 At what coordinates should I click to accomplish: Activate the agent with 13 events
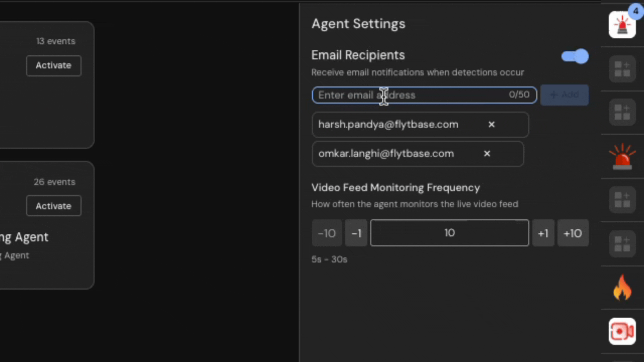(x=54, y=65)
